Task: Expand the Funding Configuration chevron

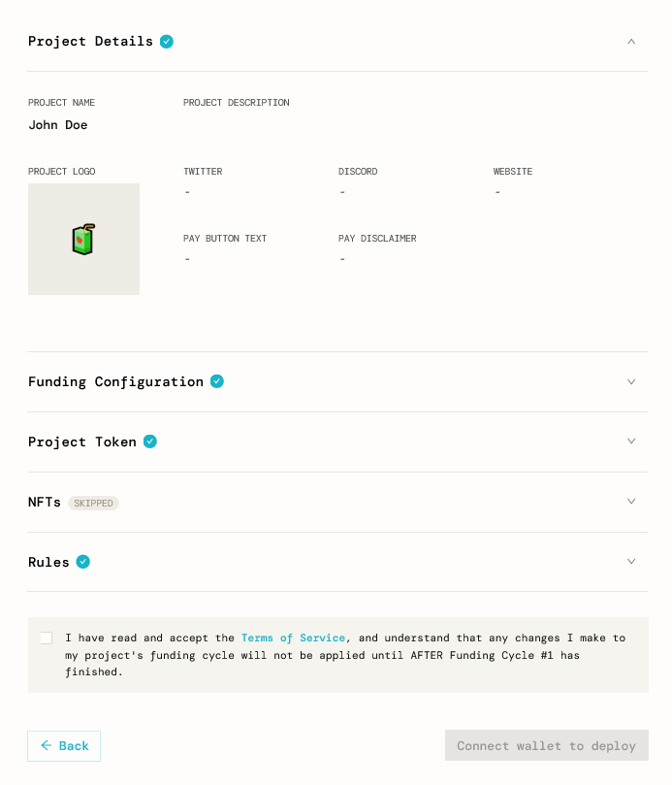Action: (631, 381)
